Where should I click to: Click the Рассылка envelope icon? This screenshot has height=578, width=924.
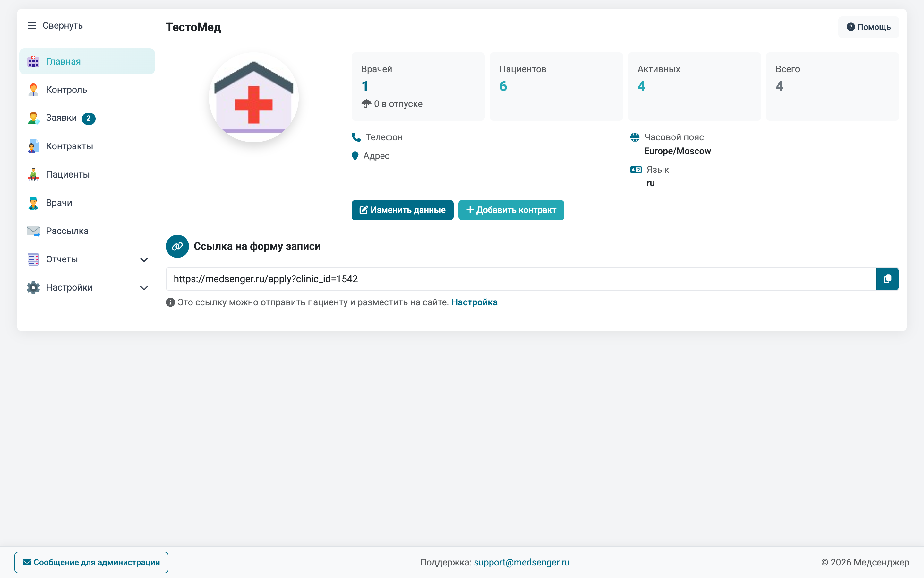33,231
